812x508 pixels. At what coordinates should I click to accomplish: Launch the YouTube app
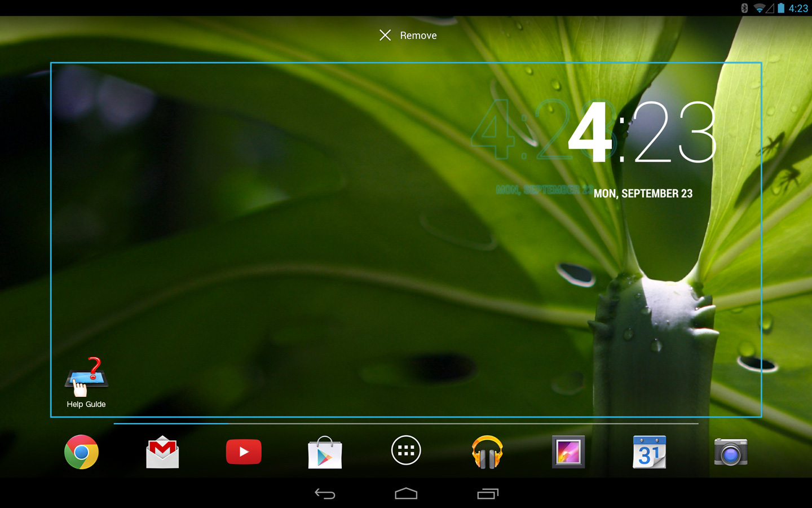pos(244,452)
